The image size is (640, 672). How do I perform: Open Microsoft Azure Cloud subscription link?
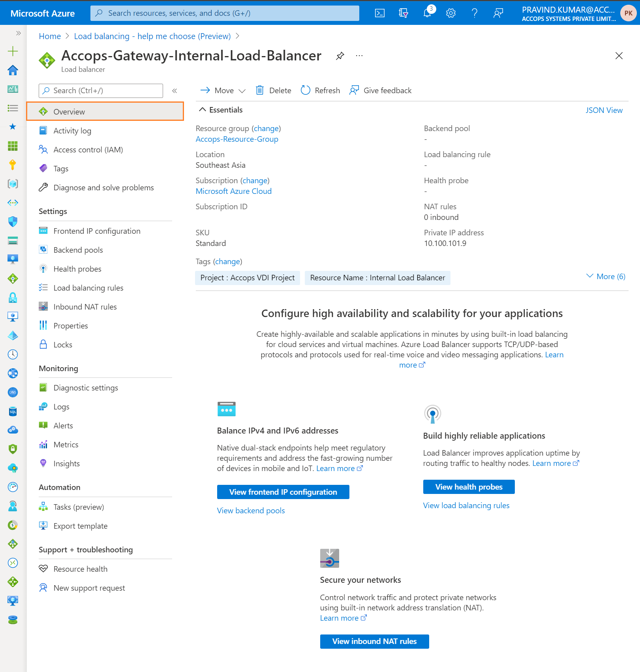[234, 191]
